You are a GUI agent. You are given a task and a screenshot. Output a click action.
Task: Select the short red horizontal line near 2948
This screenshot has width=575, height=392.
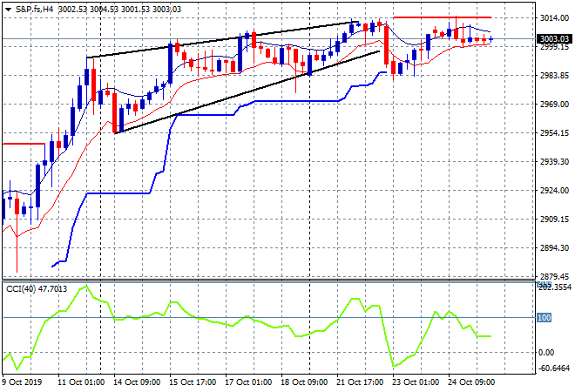point(24,144)
